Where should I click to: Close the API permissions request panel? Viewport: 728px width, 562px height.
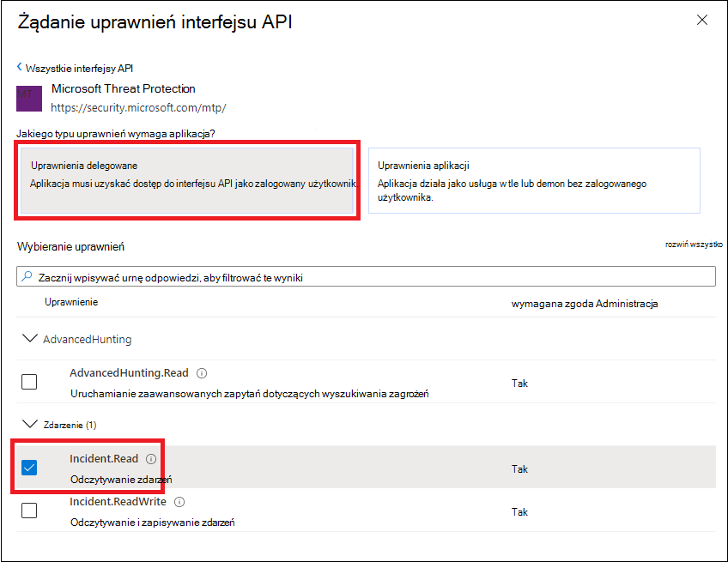pos(701,21)
